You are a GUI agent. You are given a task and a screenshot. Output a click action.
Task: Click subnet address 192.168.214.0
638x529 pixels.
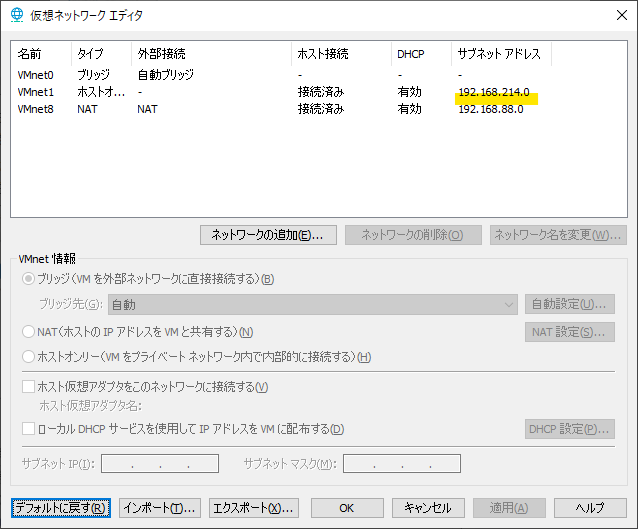click(x=494, y=92)
